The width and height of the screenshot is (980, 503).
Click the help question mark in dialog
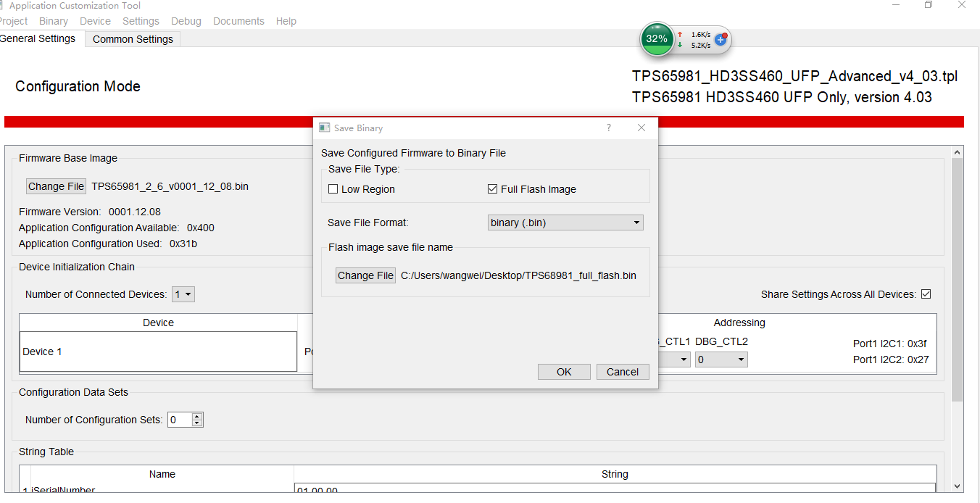[608, 128]
